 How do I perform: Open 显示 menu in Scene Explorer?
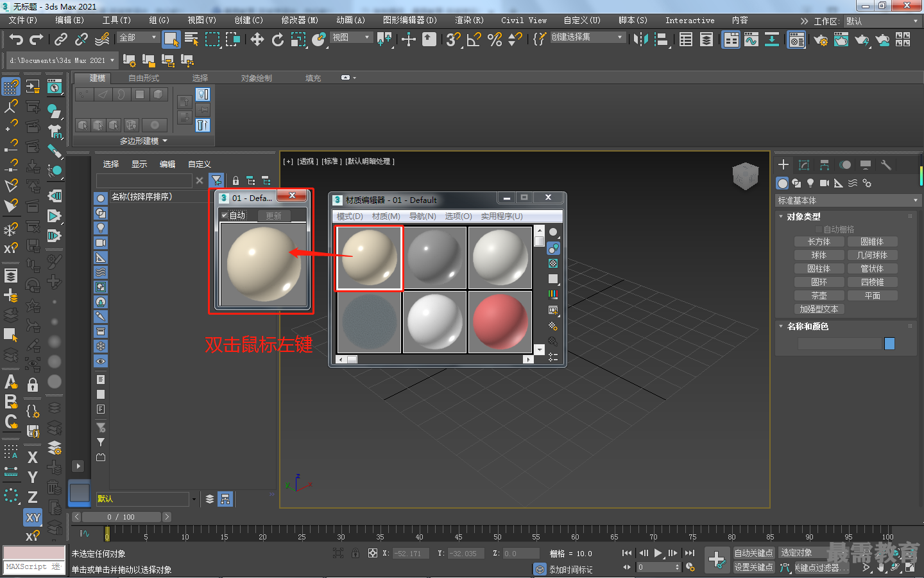click(x=139, y=164)
